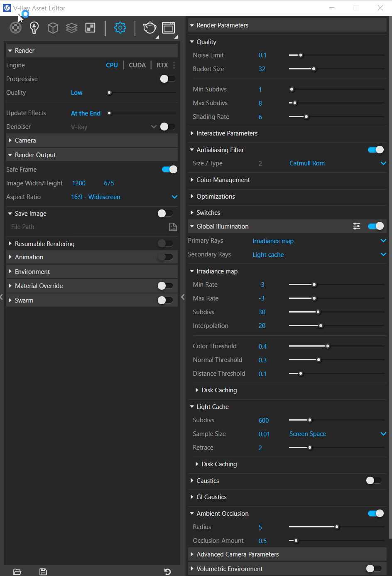392x576 pixels.
Task: Click the Bucket Size slider
Action: pos(336,69)
